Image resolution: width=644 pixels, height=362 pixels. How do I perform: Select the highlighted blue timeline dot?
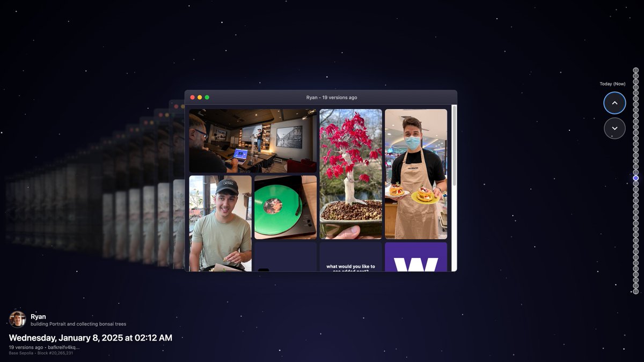[636, 178]
